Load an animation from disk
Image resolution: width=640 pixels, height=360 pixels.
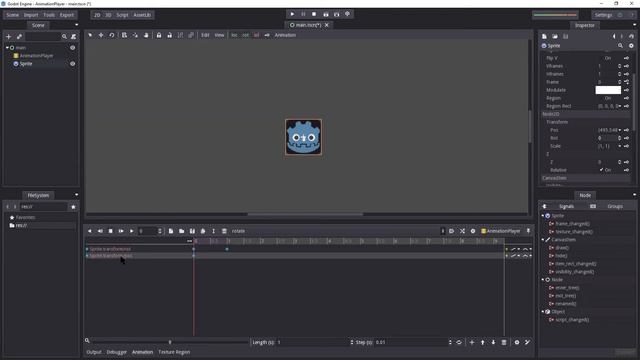(x=181, y=231)
